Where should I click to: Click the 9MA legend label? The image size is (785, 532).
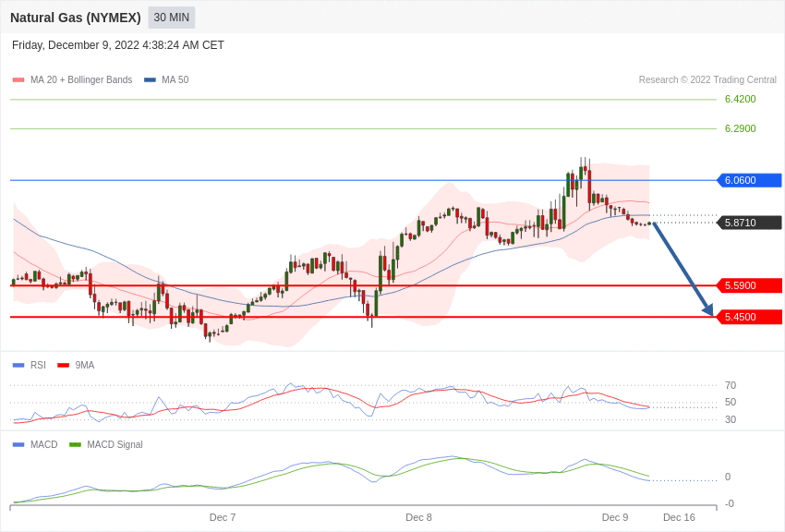coord(85,366)
